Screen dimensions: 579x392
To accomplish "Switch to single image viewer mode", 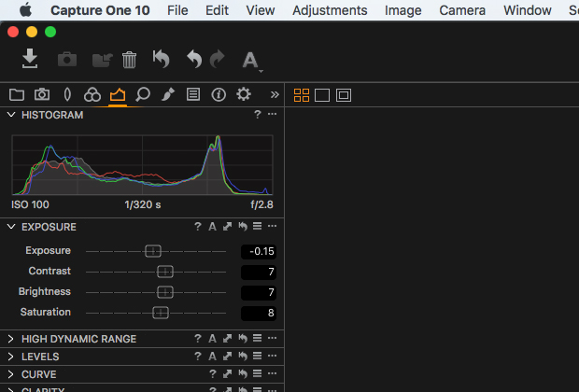I will pyautogui.click(x=322, y=95).
